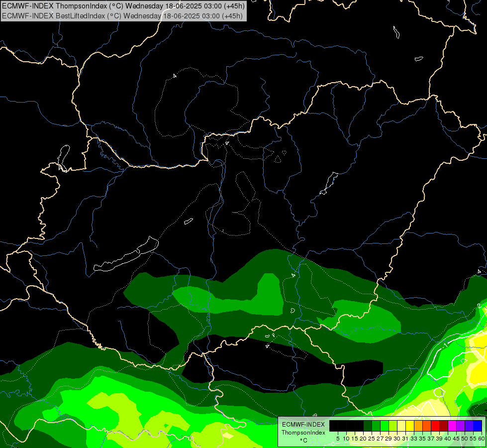Viewport: 487px width, 448px height.
Task: Click the ECMWF-INDEX BestLiftedIndex title line
Action: 122,16
